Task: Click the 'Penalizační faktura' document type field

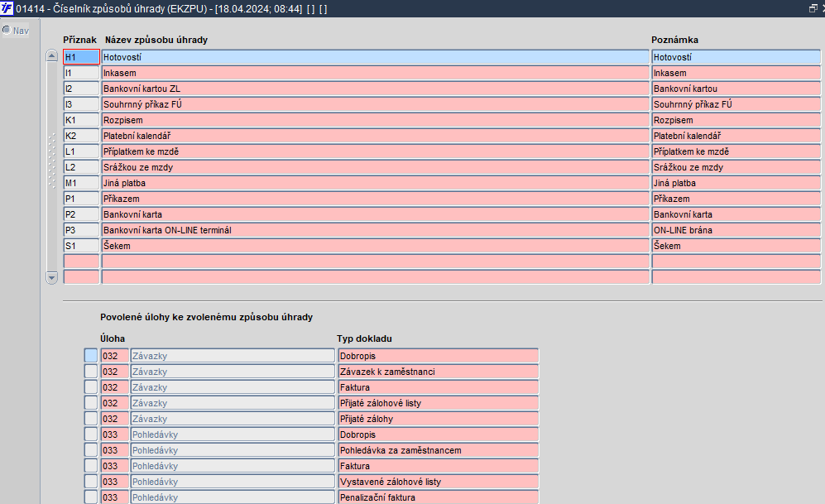Action: 439,497
